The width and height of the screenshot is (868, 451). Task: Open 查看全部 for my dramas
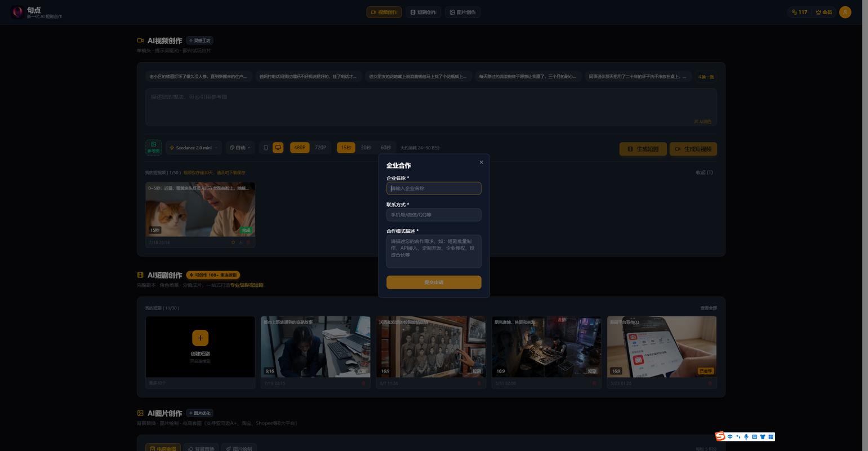(709, 308)
